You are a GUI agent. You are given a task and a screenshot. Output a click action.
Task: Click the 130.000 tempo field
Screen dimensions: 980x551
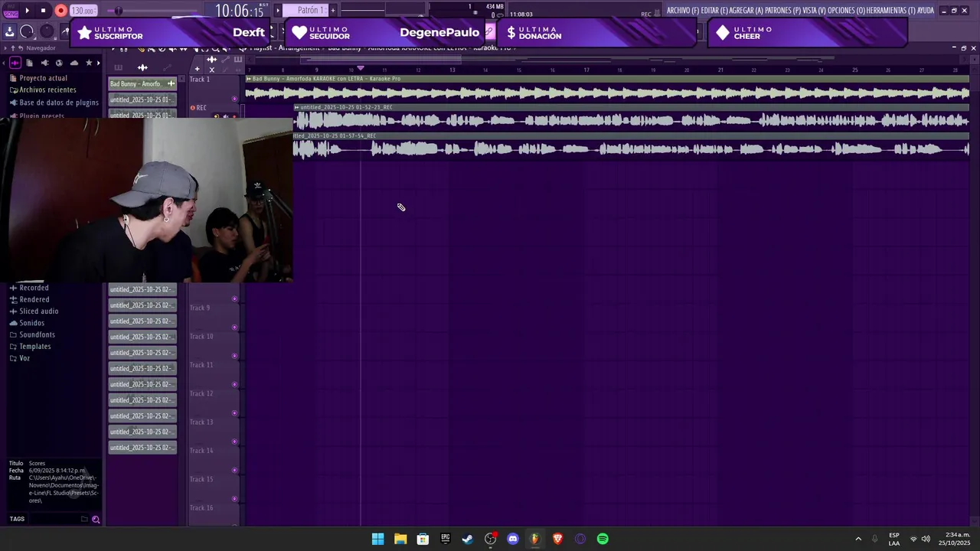click(83, 11)
